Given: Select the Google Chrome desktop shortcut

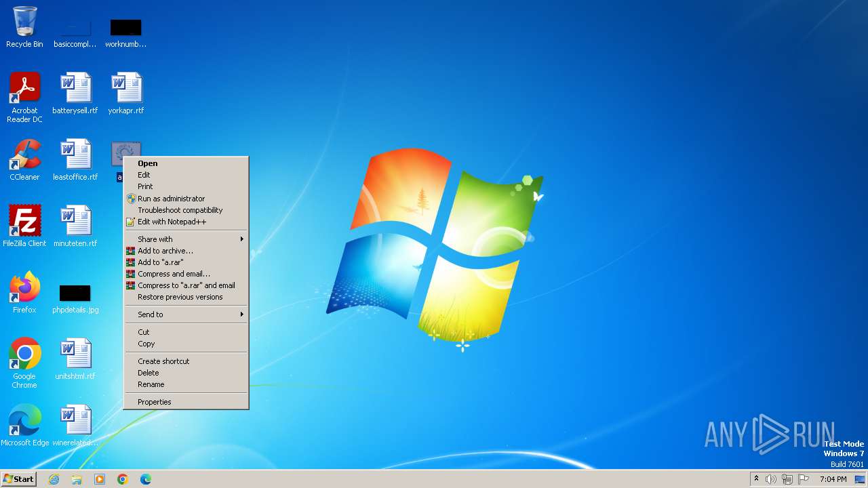Looking at the screenshot, I should click(x=24, y=363).
